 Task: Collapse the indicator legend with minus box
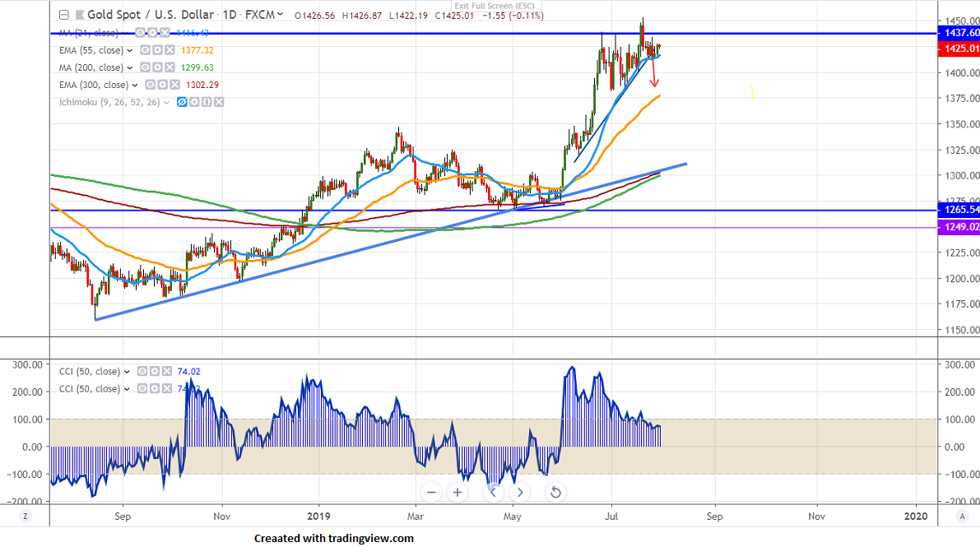pyautogui.click(x=63, y=15)
